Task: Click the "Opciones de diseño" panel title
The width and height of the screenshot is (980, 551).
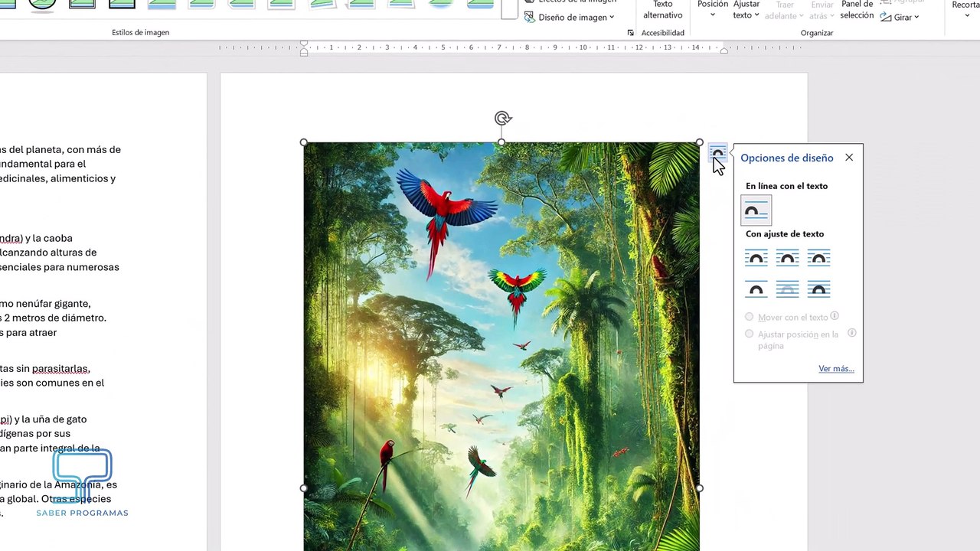Action: point(786,158)
